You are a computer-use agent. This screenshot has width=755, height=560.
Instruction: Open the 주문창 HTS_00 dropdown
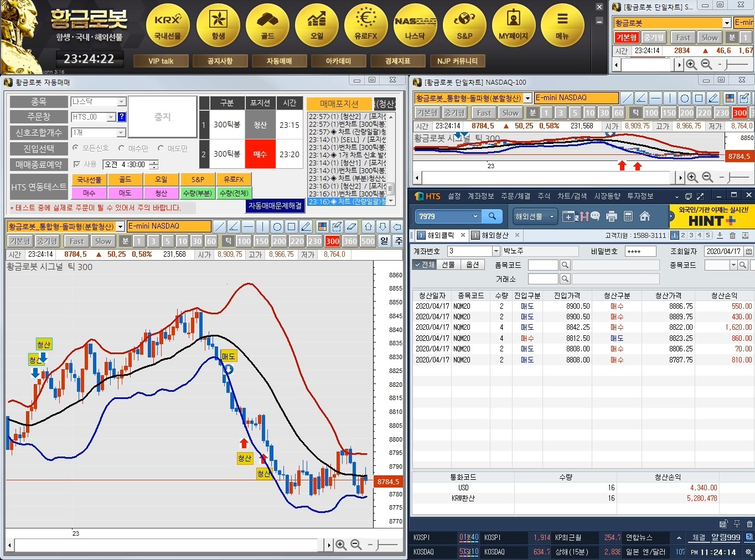(111, 117)
